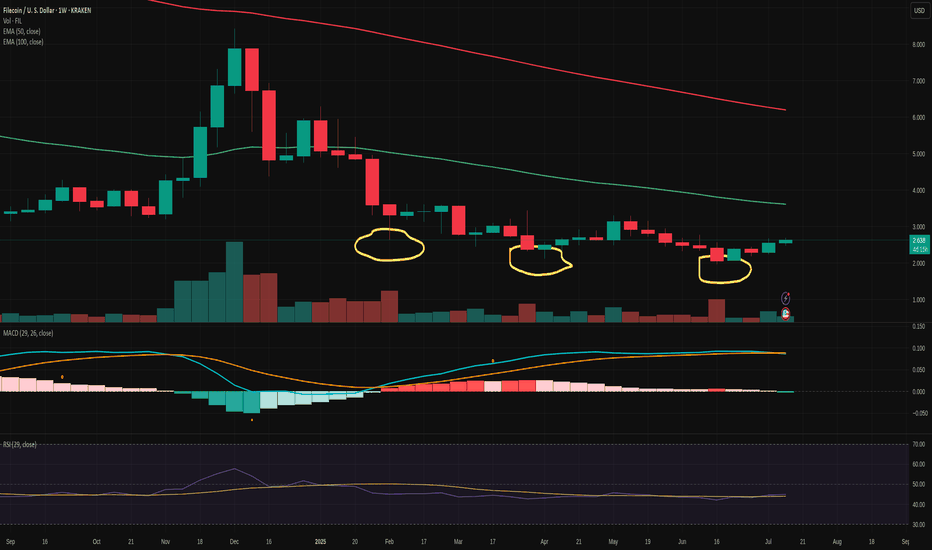932x550 pixels.
Task: Click the purple lightning event icon
Action: [x=785, y=298]
